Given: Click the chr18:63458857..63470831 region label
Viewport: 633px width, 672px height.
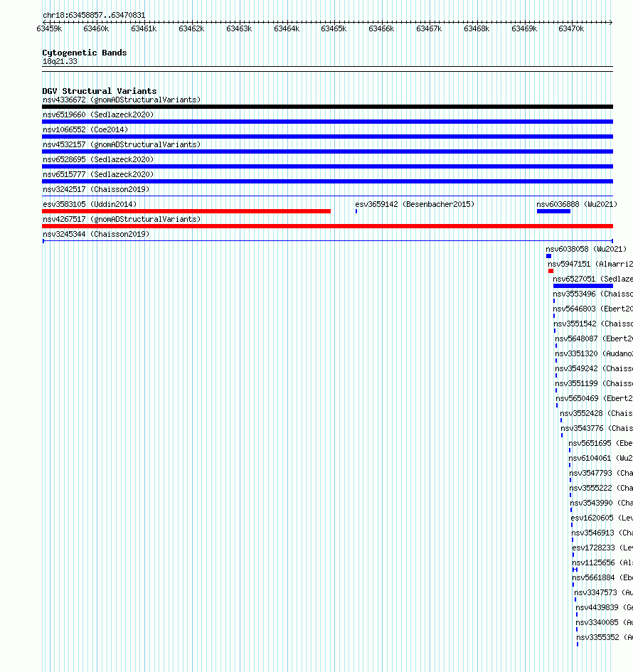Looking at the screenshot, I should point(94,15).
